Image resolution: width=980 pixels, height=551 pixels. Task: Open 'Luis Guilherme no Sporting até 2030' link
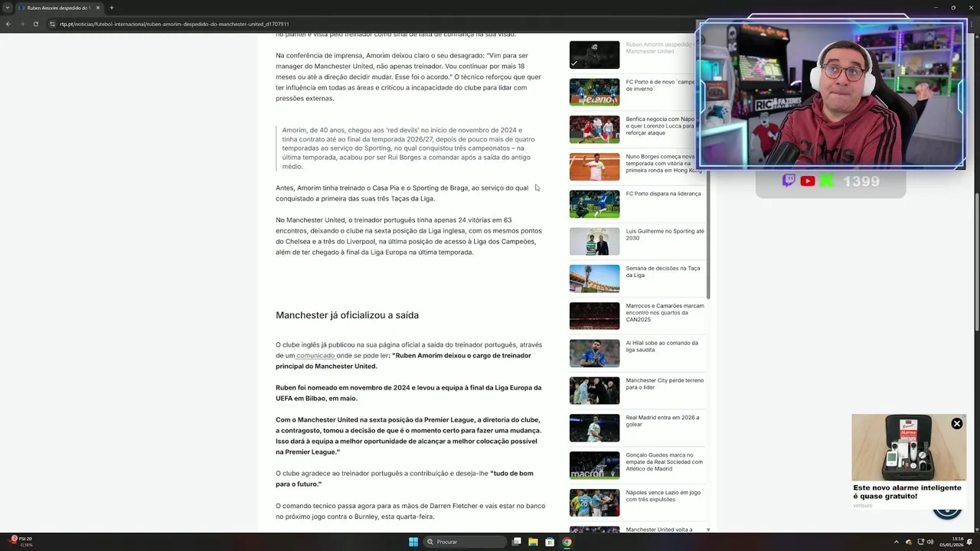pyautogui.click(x=665, y=235)
